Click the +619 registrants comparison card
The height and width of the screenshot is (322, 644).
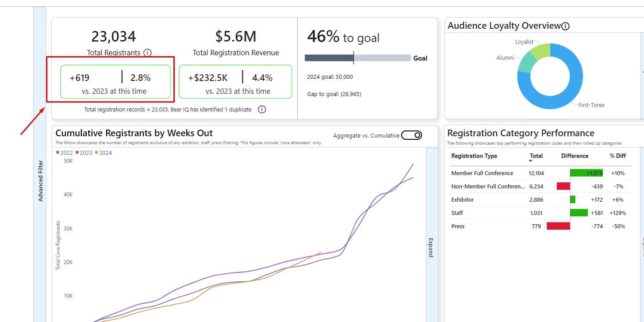tap(115, 82)
